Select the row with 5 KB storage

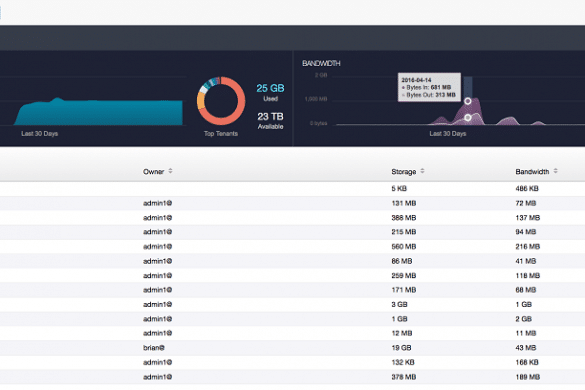pos(292,189)
